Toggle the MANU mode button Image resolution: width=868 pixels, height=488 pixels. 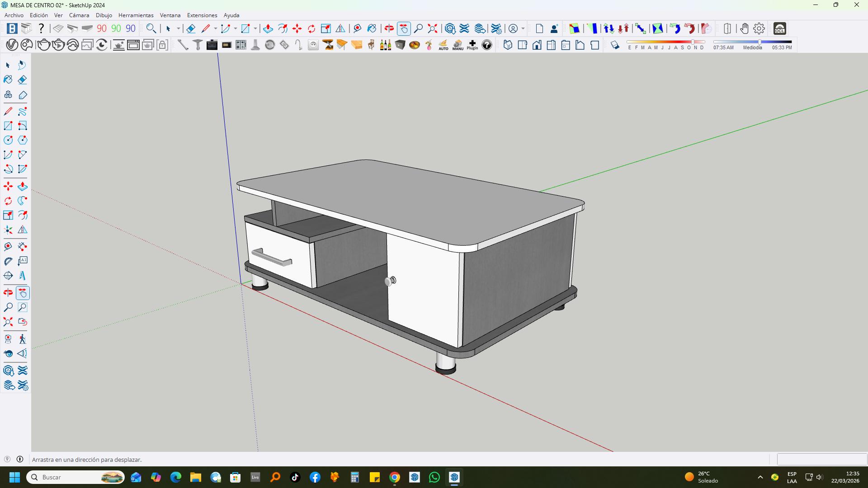click(x=458, y=45)
